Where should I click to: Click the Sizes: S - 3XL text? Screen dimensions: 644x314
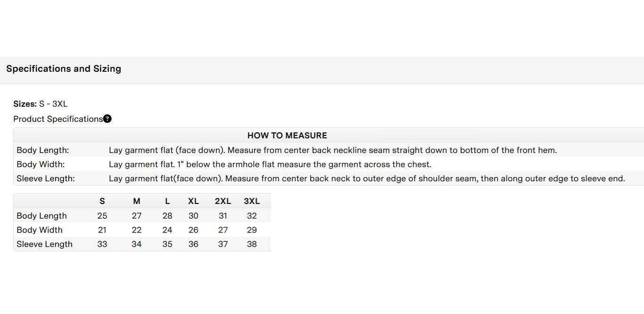[x=41, y=104]
